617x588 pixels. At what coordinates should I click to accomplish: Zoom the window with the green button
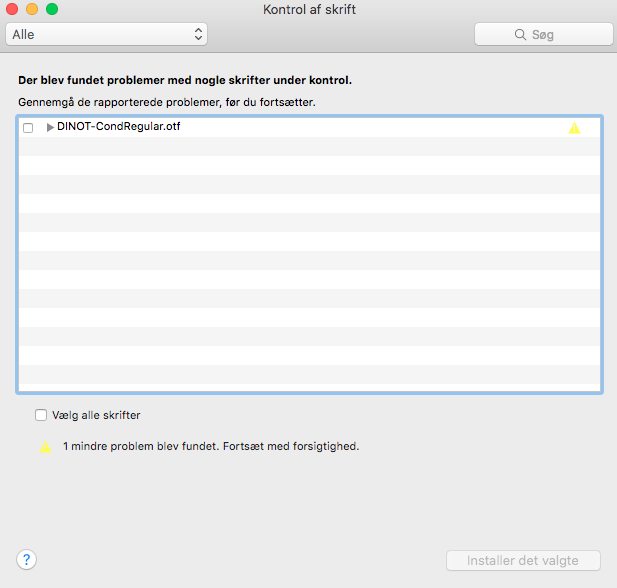click(x=52, y=9)
